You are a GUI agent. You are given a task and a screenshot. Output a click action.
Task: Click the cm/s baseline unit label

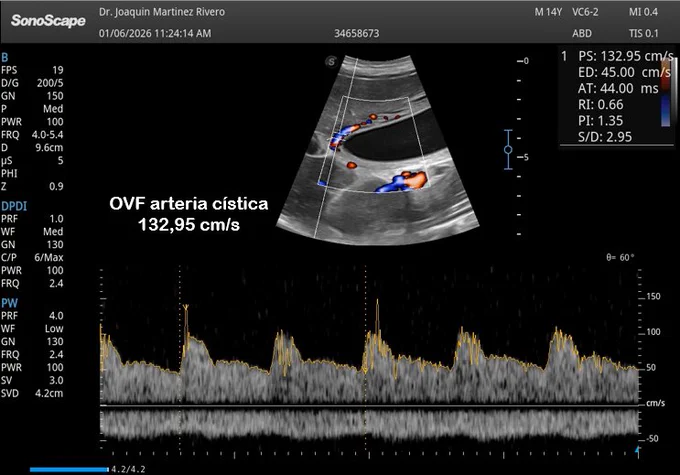(655, 403)
